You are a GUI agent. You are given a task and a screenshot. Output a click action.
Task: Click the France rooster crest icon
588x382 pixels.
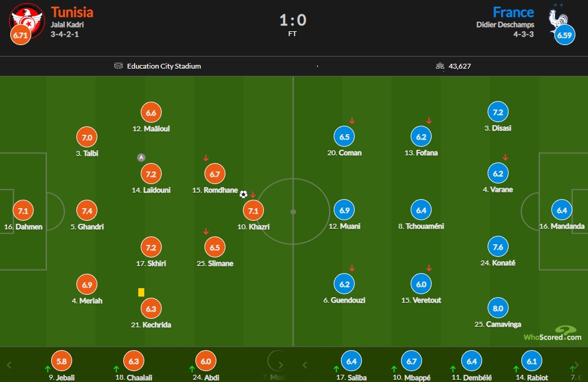pyautogui.click(x=559, y=22)
